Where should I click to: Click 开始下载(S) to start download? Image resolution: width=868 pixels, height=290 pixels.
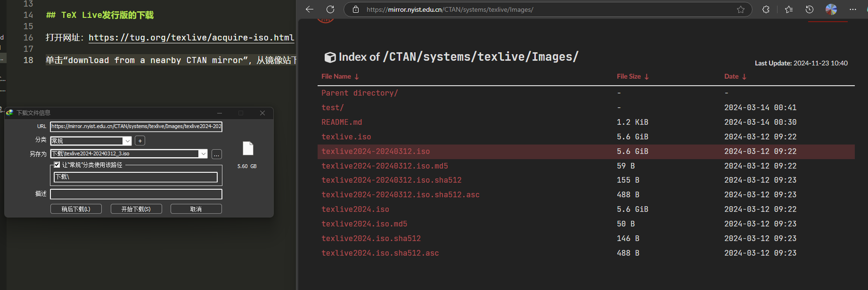pos(136,209)
